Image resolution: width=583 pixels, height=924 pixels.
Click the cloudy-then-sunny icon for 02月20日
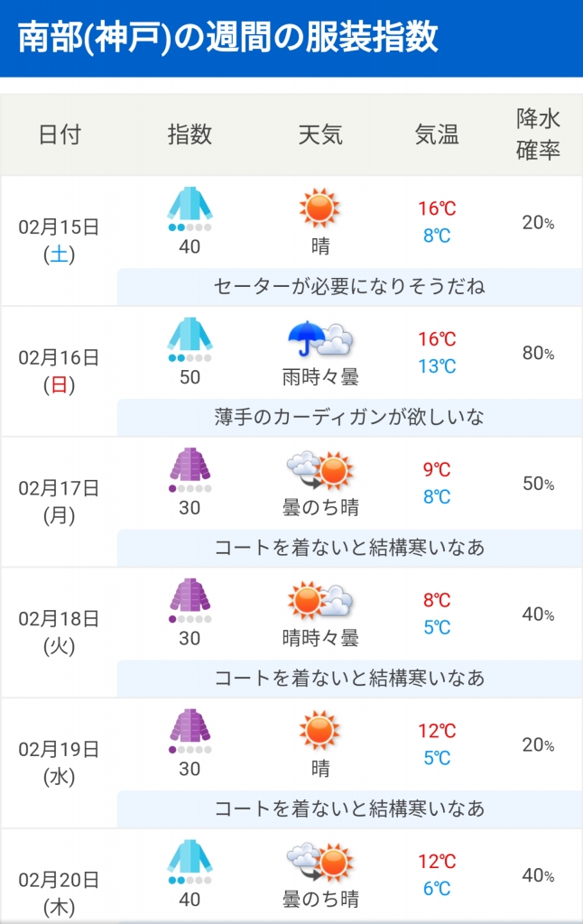point(320,862)
